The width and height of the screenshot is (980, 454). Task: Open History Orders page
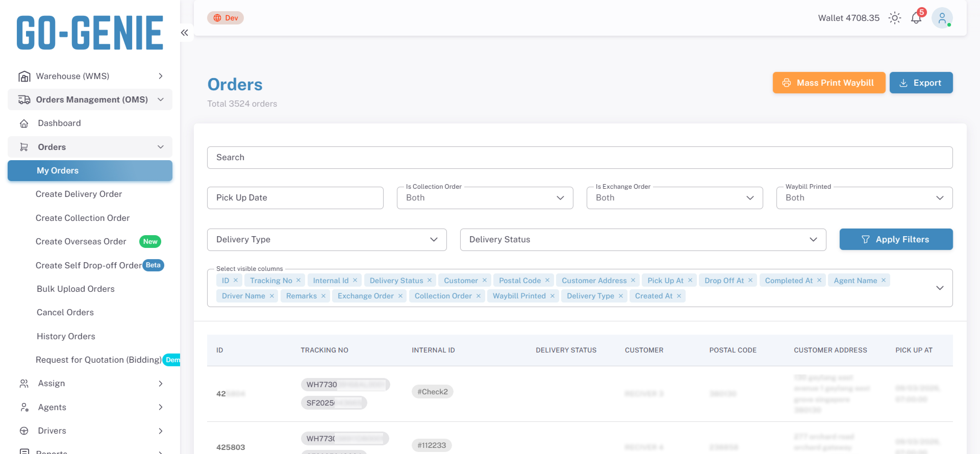[x=66, y=336]
